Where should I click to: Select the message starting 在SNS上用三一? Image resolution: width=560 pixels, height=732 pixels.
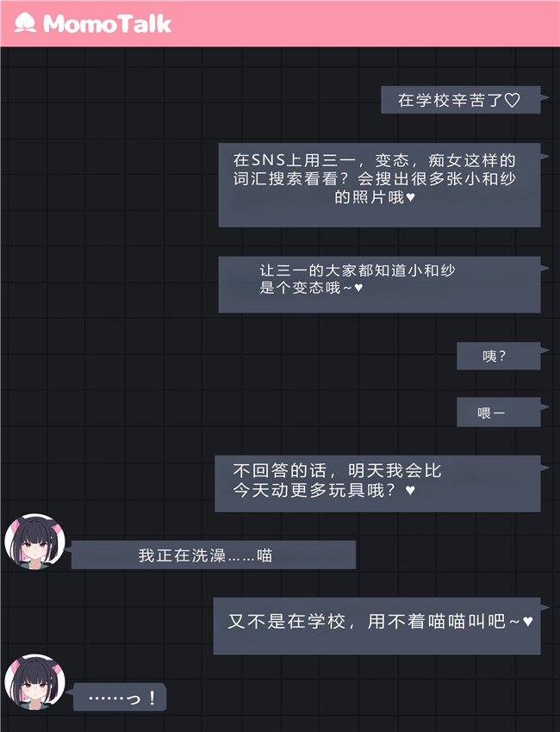coord(379,185)
